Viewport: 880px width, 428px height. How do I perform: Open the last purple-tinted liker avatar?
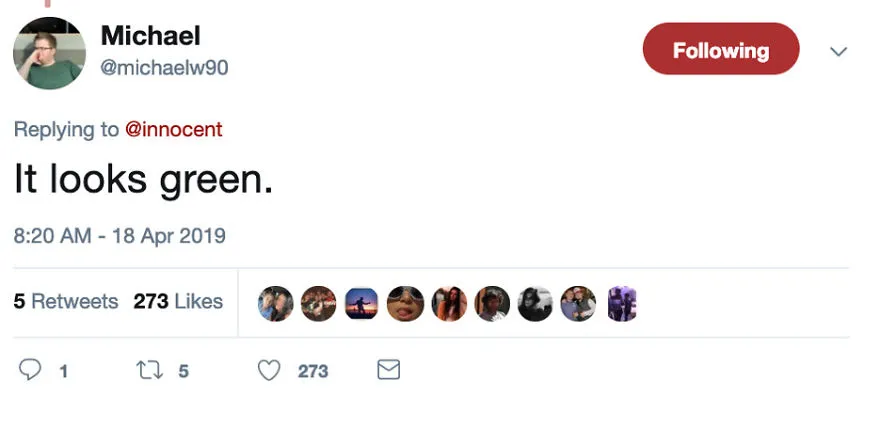point(622,303)
